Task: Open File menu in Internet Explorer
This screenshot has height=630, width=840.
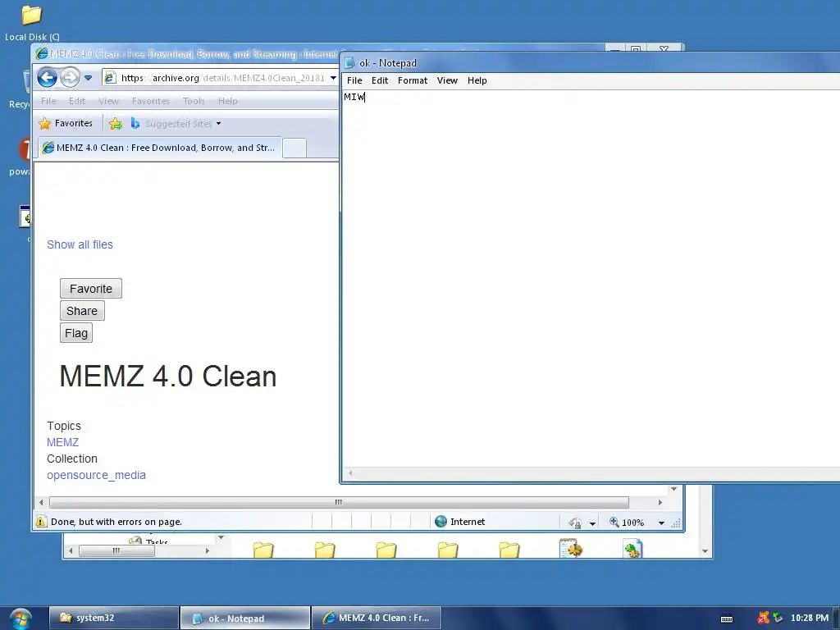Action: point(48,101)
